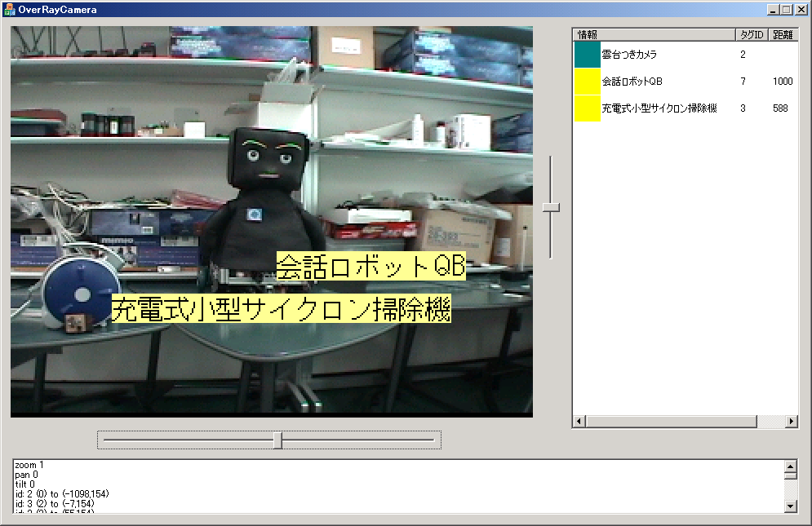
Task: Sort by the 距離 column header
Action: pos(783,35)
